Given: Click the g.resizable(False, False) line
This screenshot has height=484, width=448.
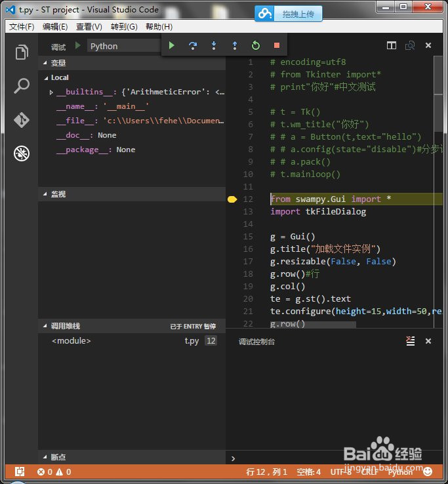Looking at the screenshot, I should (x=333, y=262).
